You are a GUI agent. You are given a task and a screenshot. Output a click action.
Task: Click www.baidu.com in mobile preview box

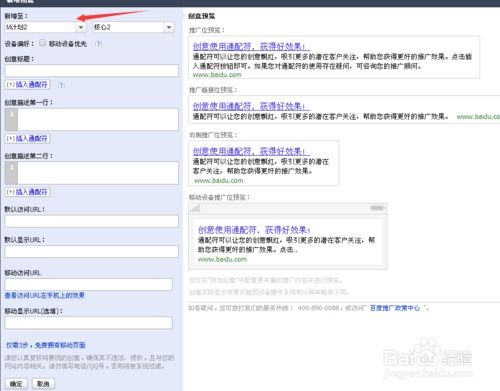(x=222, y=259)
